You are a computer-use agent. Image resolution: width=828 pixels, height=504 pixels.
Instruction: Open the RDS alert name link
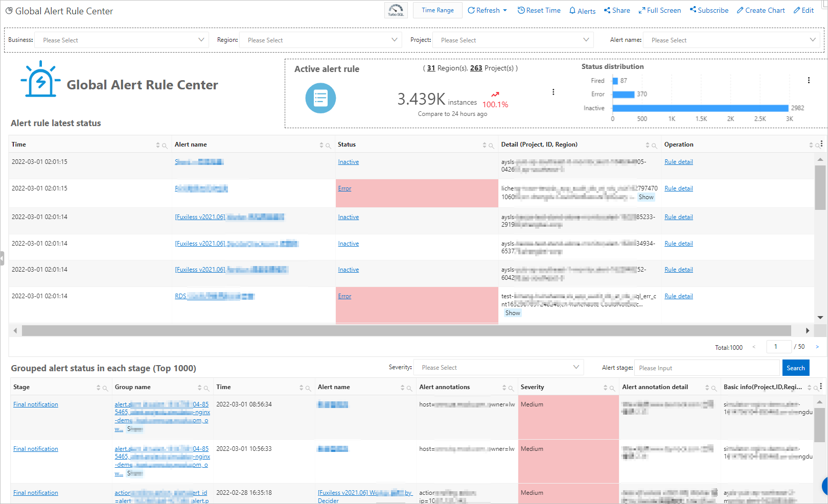point(215,296)
